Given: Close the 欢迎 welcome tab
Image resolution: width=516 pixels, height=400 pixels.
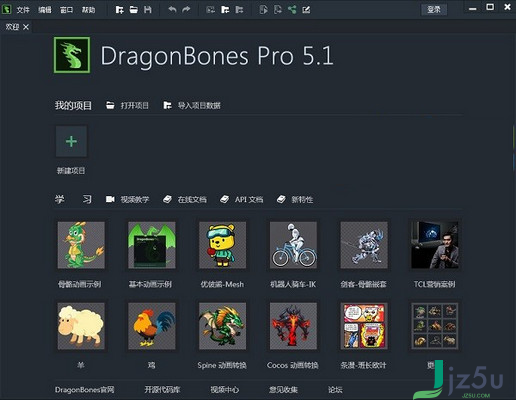Looking at the screenshot, I should click(26, 27).
